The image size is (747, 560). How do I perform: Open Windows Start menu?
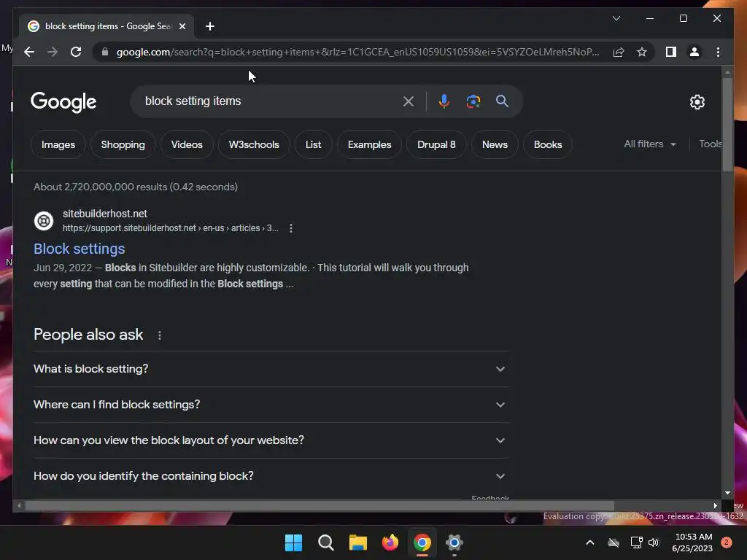[x=293, y=542]
